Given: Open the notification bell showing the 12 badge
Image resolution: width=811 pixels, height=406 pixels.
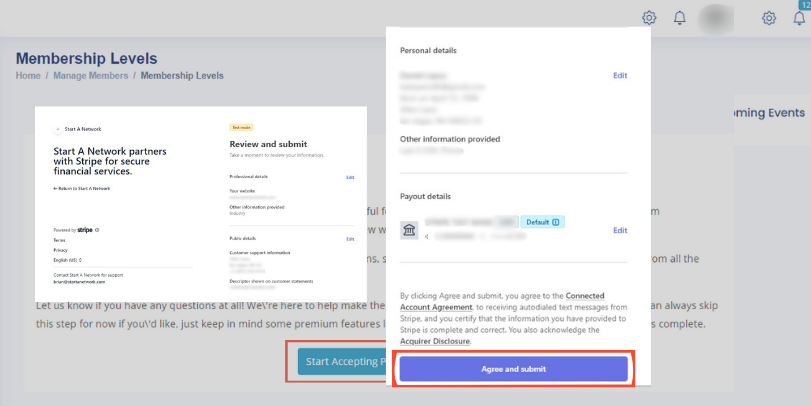Looking at the screenshot, I should click(x=798, y=18).
